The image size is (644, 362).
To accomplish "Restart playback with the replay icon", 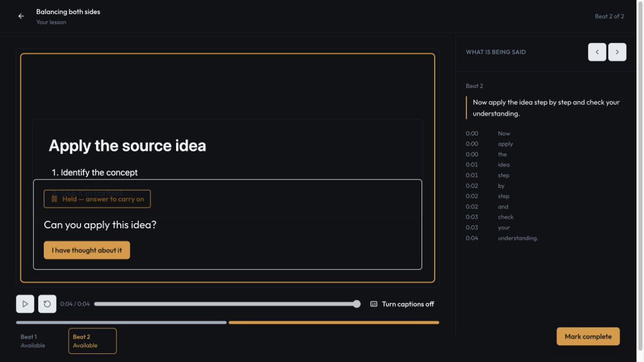I will coord(47,304).
